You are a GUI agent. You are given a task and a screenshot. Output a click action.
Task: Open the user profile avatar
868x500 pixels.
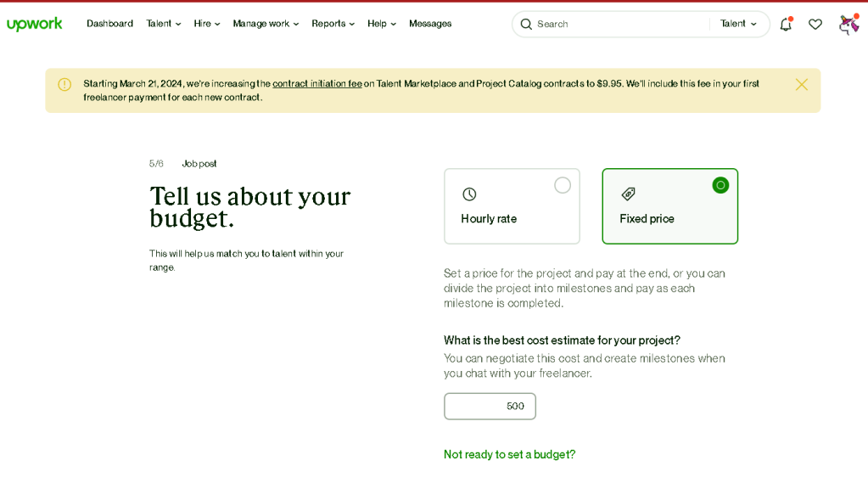click(x=848, y=24)
